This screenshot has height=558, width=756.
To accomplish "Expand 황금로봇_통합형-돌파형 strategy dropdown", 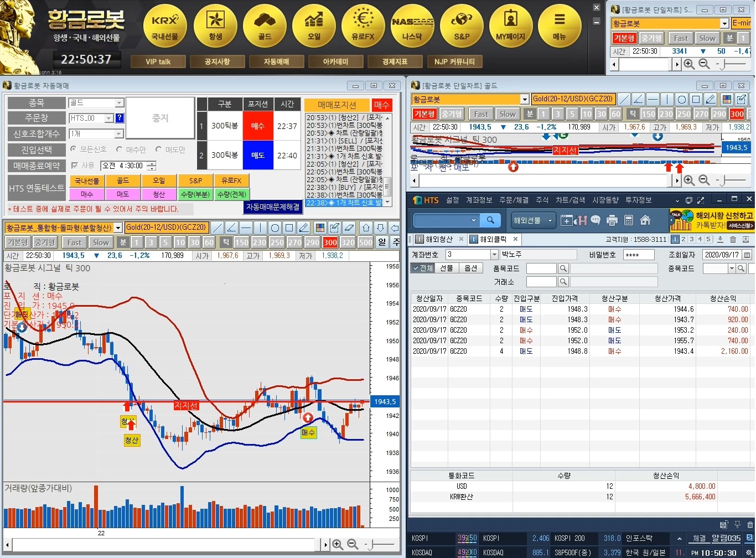I will [x=118, y=228].
